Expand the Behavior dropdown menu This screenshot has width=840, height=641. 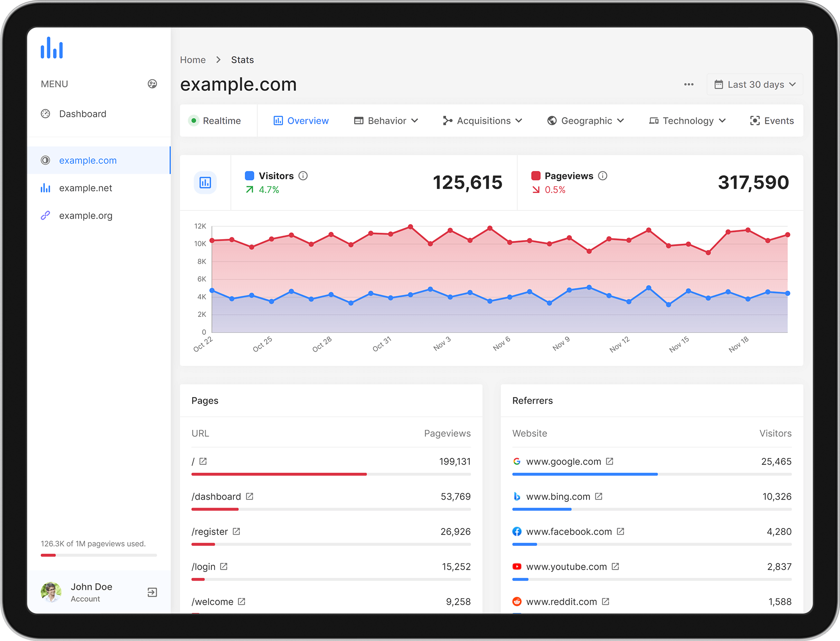[386, 121]
